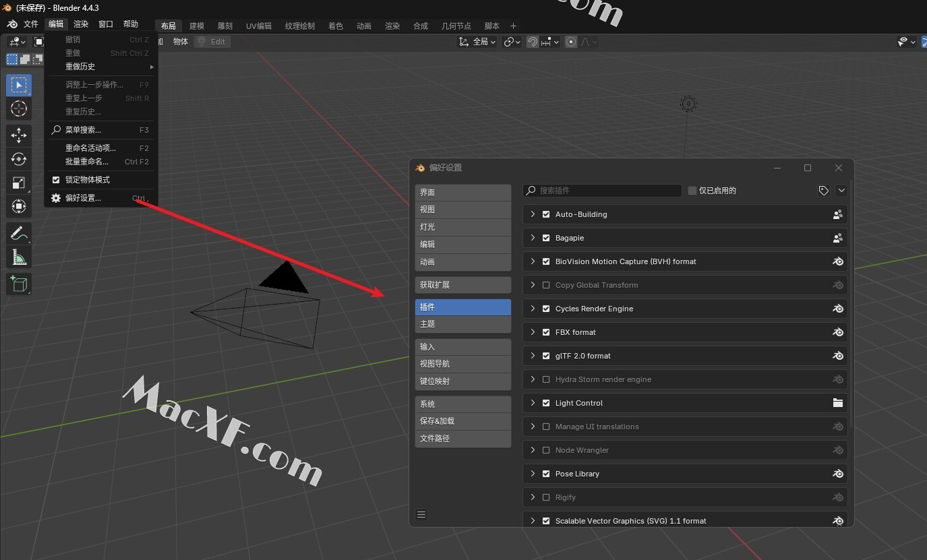Switch to the 建模 workspace tab
Screen dimensions: 927x560
point(197,26)
